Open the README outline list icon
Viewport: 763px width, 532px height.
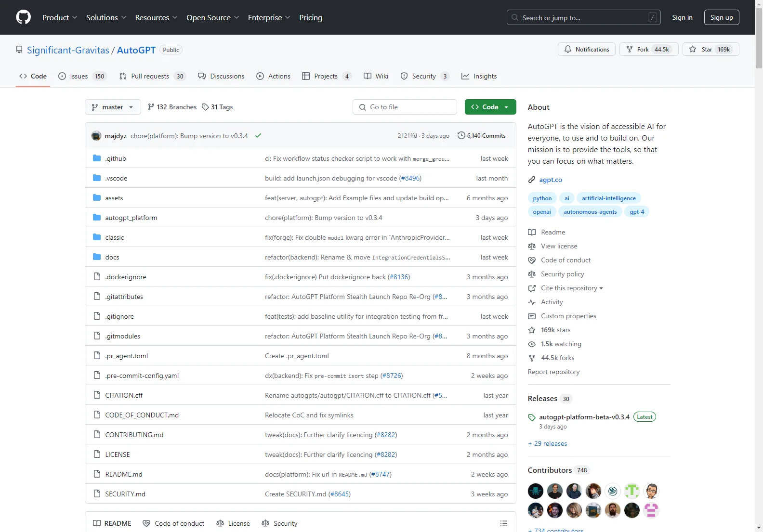(504, 523)
